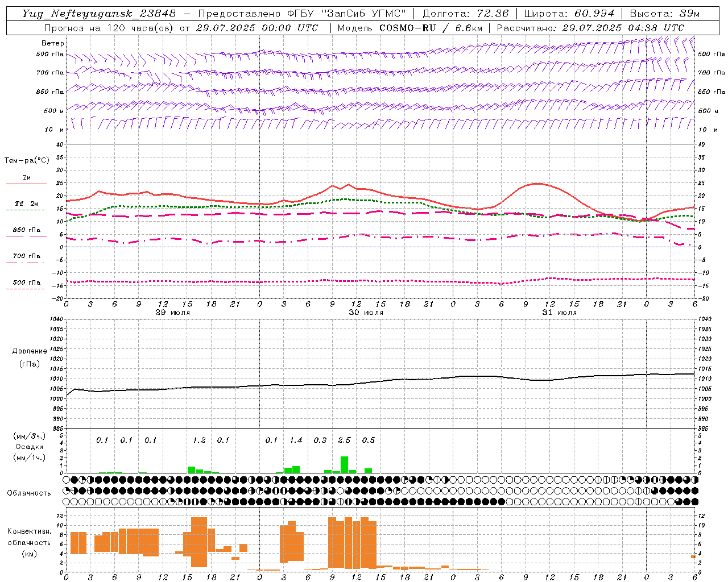Click the '30 июля' date label

(x=366, y=313)
